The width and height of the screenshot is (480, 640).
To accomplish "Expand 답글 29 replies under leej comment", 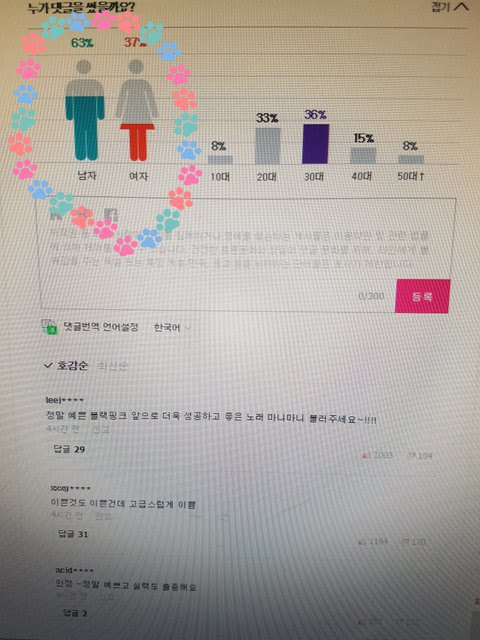I will tap(69, 449).
